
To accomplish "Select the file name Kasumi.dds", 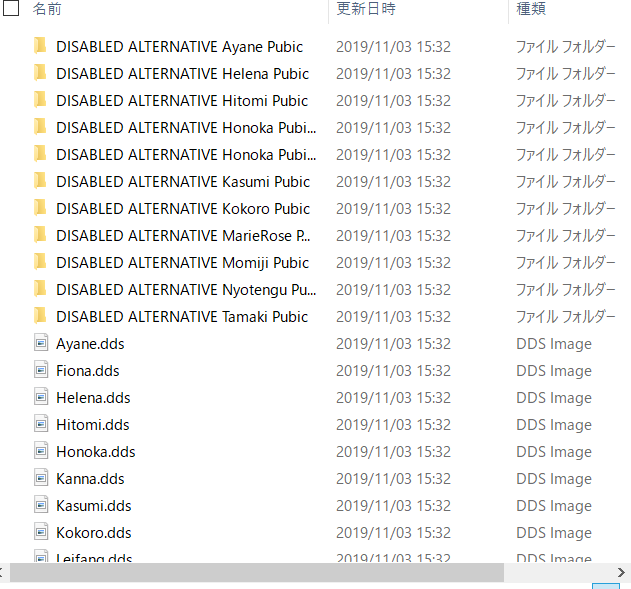I will pyautogui.click(x=94, y=505).
